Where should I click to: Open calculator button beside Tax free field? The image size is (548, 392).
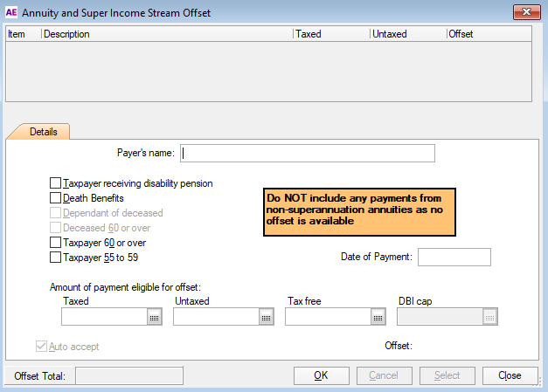point(378,318)
